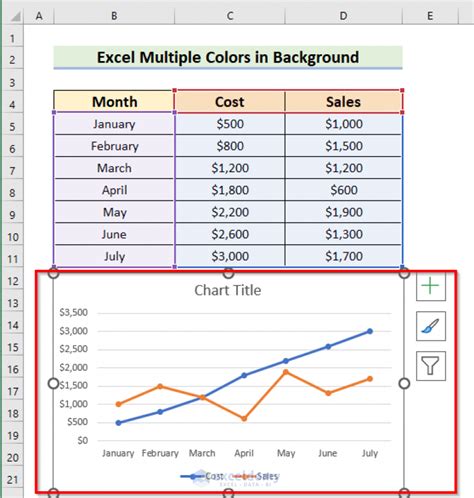Select column C header

coord(230,16)
